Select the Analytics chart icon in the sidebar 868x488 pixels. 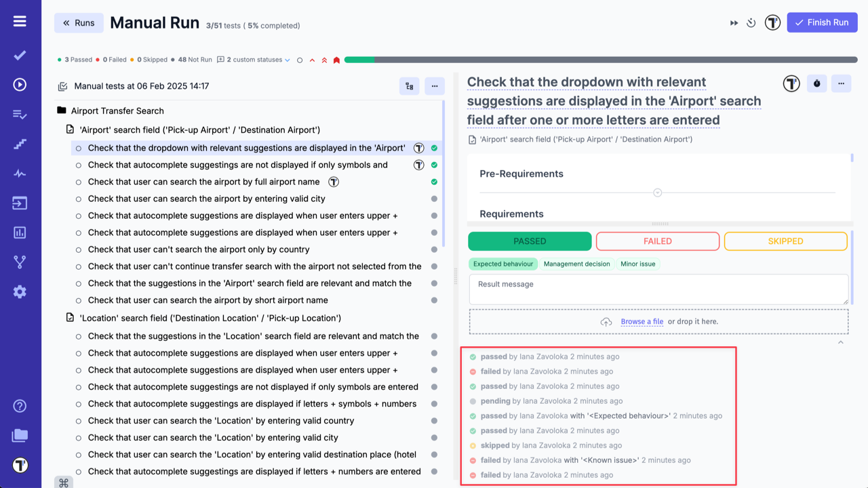click(x=19, y=232)
